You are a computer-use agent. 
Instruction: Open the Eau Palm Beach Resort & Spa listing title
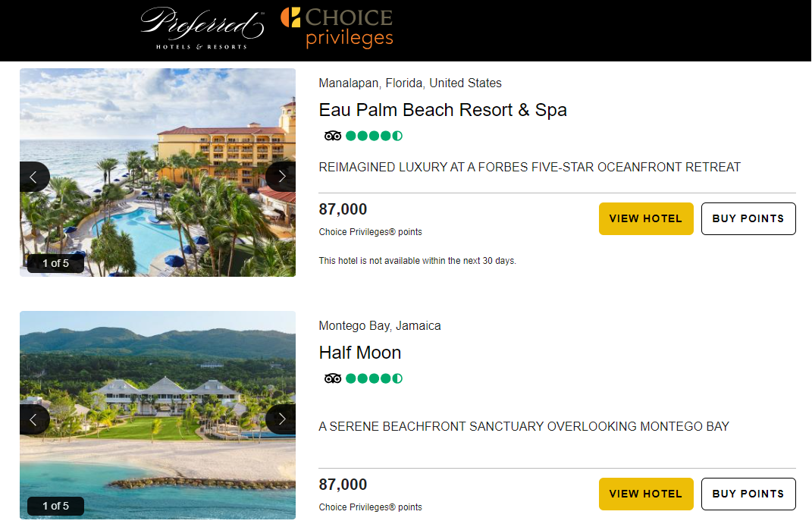(442, 109)
